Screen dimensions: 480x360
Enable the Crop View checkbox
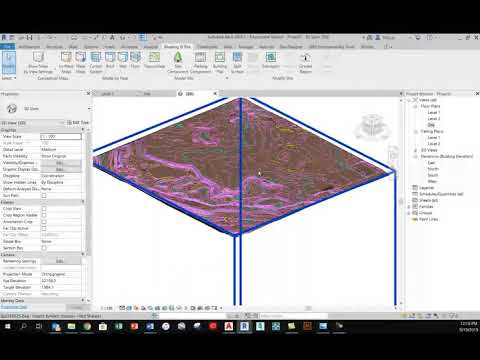(44, 209)
